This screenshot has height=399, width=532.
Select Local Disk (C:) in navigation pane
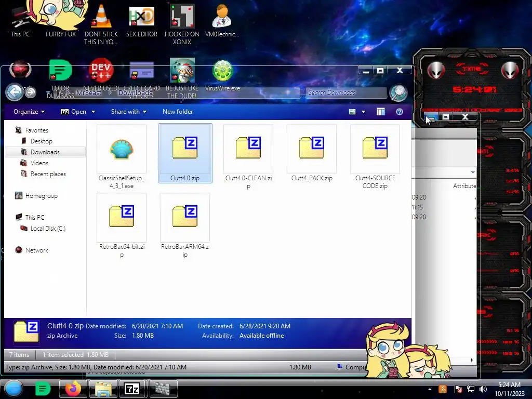coord(48,229)
